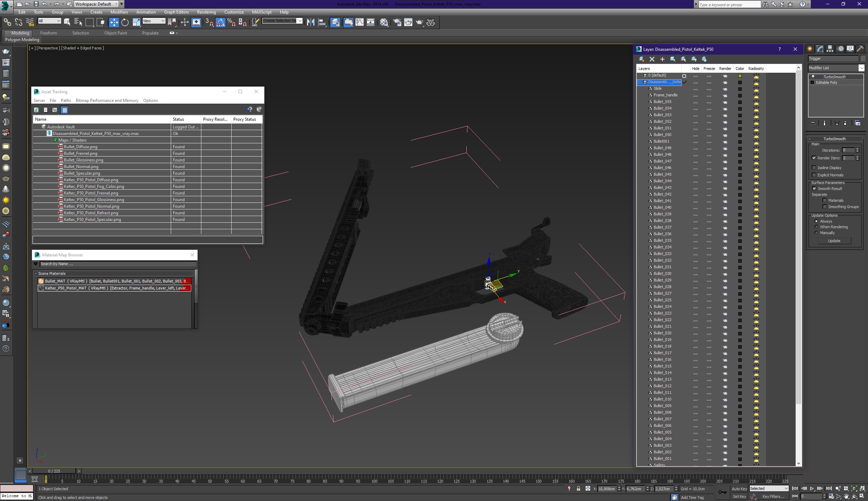The width and height of the screenshot is (868, 501).
Task: Open the Modifiers menu
Action: pos(119,12)
